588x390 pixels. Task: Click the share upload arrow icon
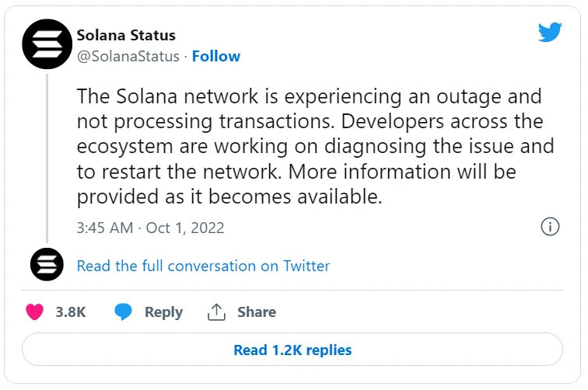(216, 312)
